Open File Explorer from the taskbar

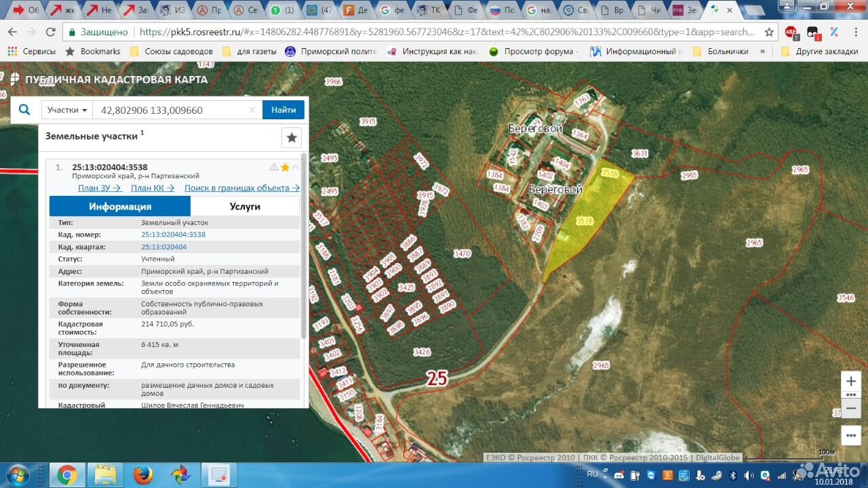coord(105,475)
